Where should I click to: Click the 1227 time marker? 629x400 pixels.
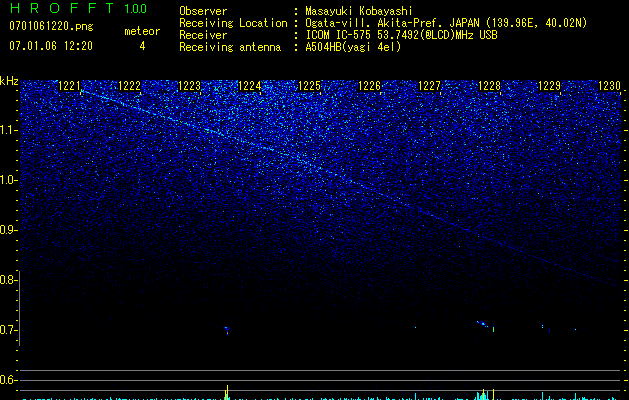[430, 86]
